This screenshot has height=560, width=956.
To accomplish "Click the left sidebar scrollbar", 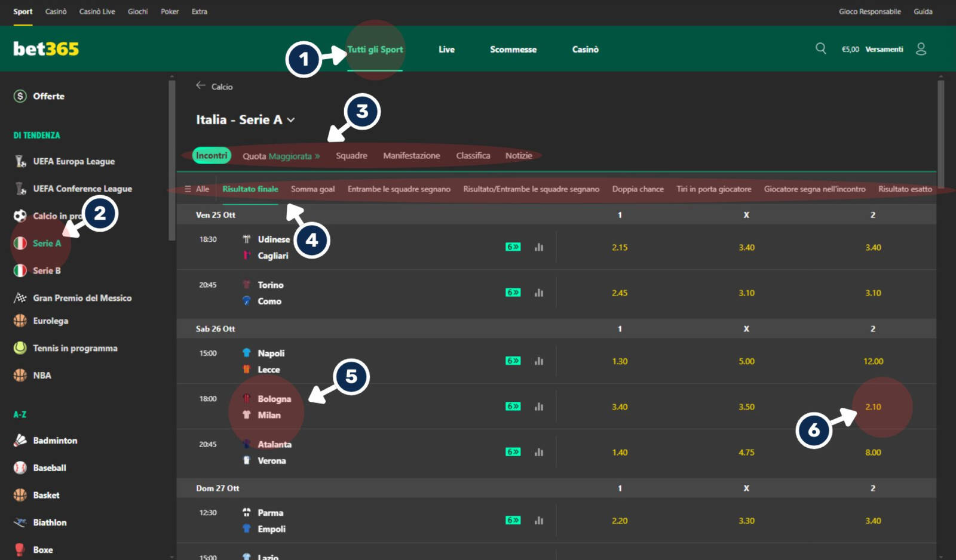I will (x=172, y=161).
